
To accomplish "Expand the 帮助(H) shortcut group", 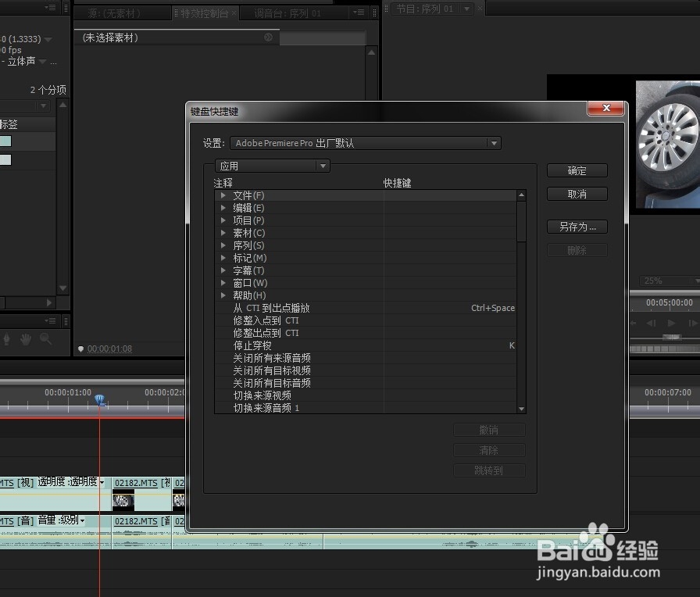I will click(223, 295).
